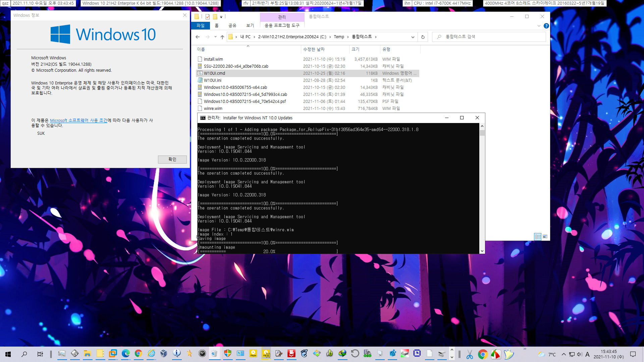644x362 pixels.
Task: Toggle the IME language indicator A
Action: pyautogui.click(x=587, y=354)
